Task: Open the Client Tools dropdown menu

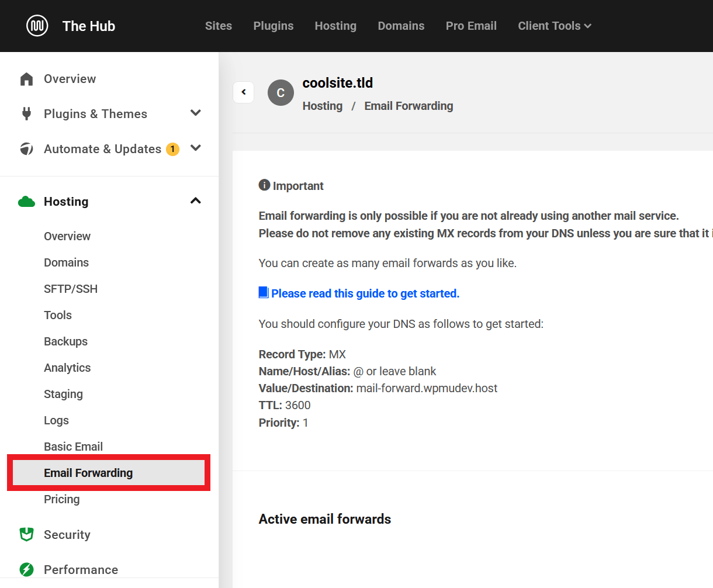Action: pyautogui.click(x=554, y=26)
